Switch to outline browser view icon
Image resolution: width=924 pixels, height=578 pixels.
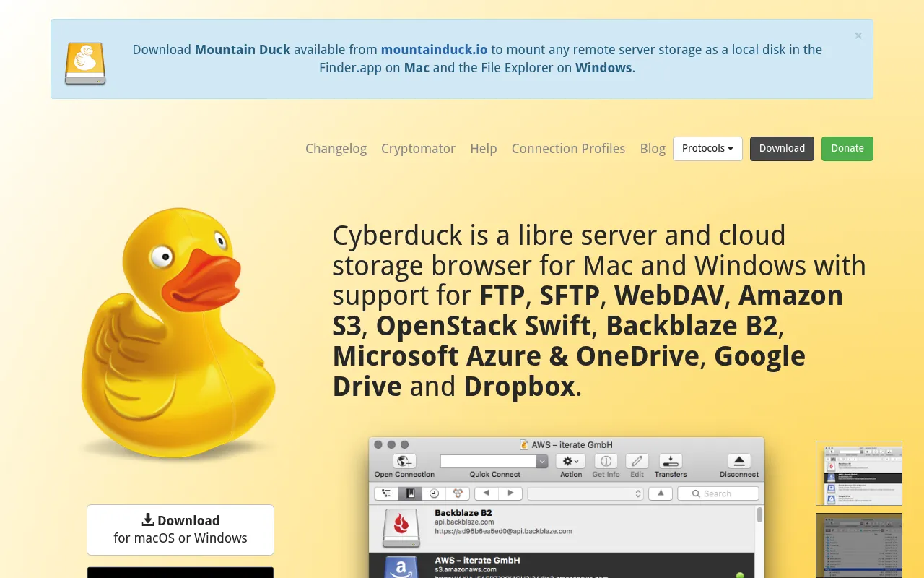(386, 493)
